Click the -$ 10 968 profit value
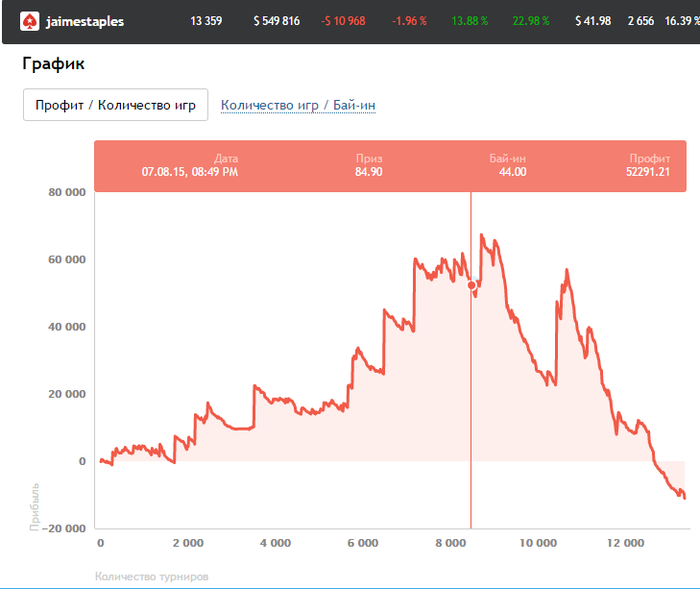The image size is (700, 589). [343, 21]
